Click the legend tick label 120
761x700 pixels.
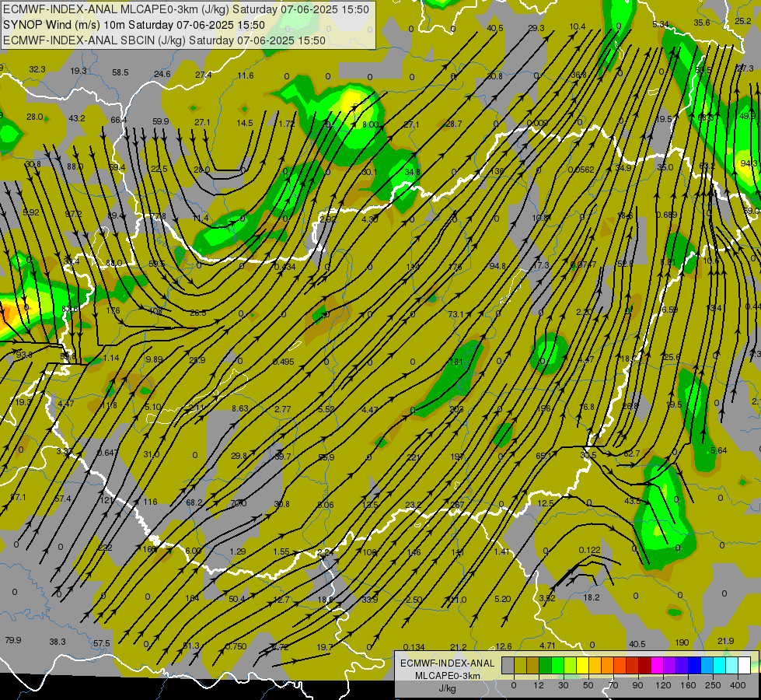(663, 685)
